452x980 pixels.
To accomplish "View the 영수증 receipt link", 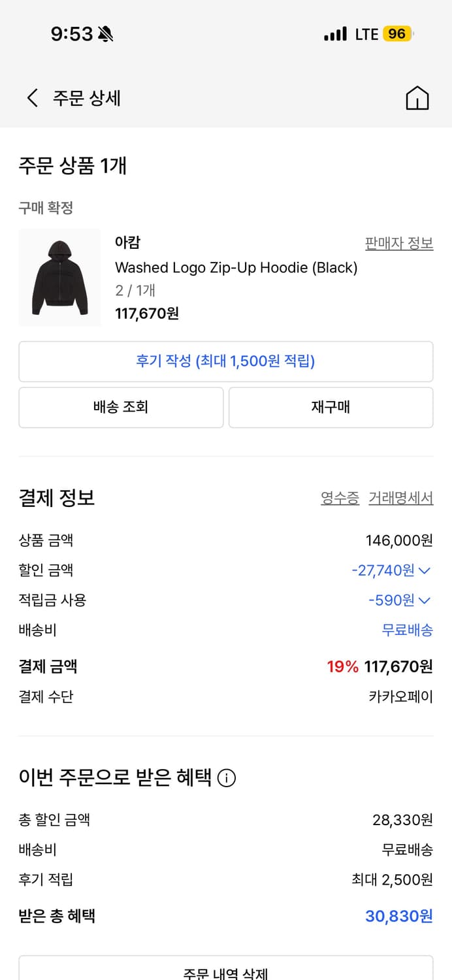I will (x=339, y=497).
